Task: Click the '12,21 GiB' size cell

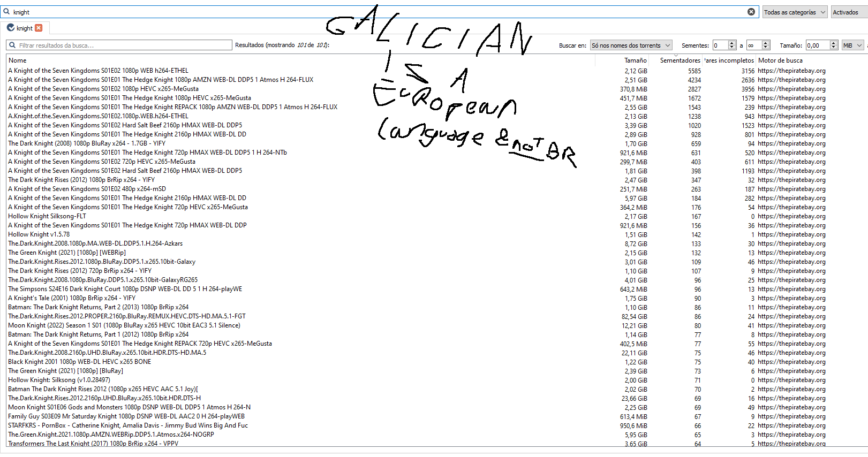Action: pos(634,325)
